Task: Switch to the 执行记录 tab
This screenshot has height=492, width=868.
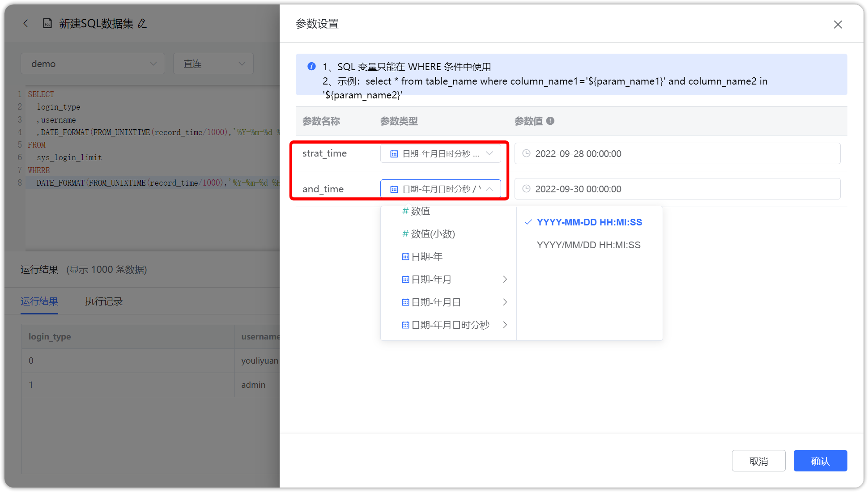Action: pyautogui.click(x=103, y=301)
